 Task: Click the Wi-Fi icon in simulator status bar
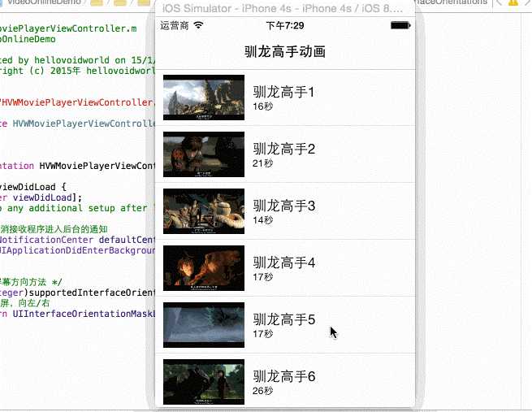[198, 25]
